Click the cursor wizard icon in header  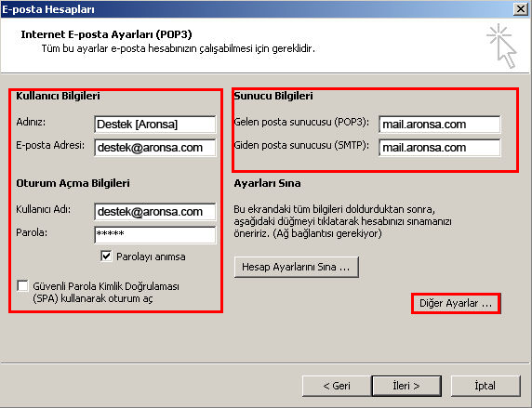point(502,46)
